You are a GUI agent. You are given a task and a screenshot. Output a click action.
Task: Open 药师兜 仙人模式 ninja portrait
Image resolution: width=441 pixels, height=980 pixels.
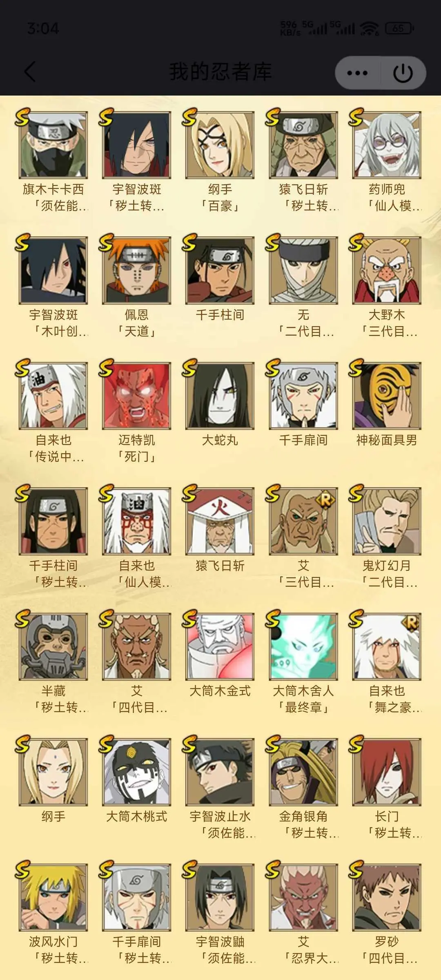click(387, 145)
